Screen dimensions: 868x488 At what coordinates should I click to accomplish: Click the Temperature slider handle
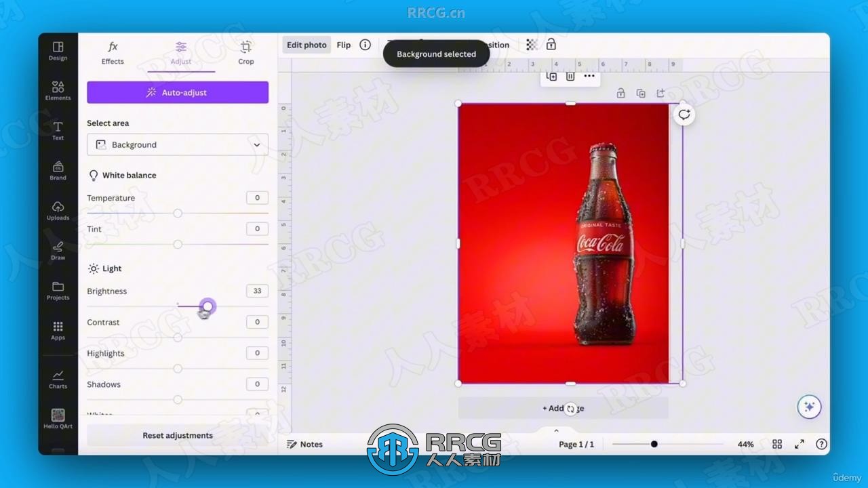178,213
